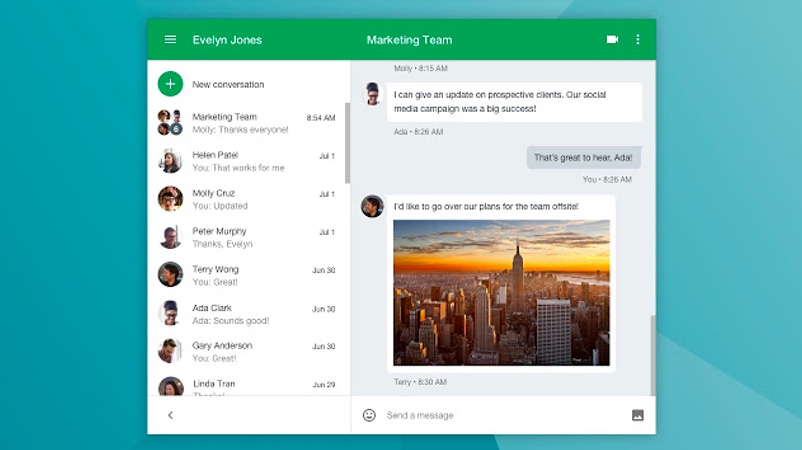Click the Evelyn Jones account name

tap(227, 40)
